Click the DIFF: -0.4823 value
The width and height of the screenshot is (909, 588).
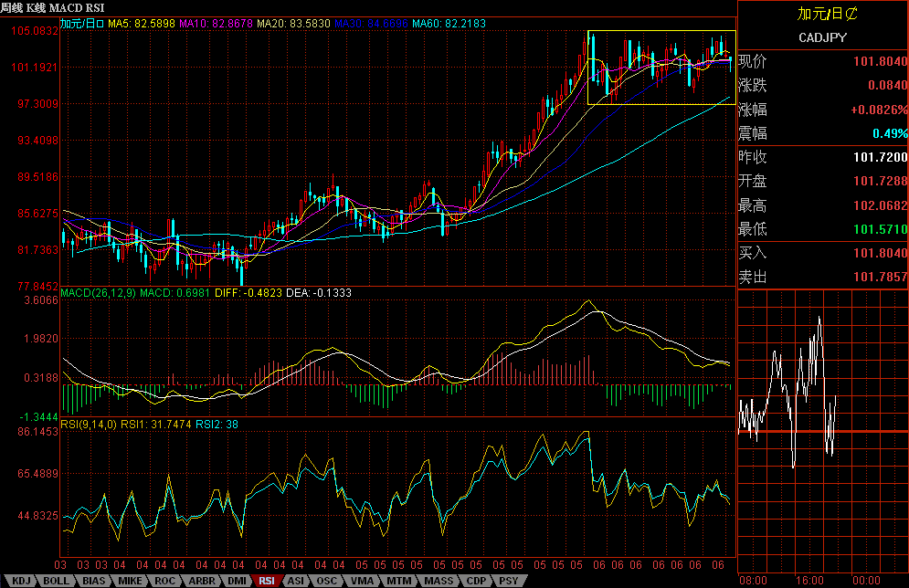click(248, 293)
